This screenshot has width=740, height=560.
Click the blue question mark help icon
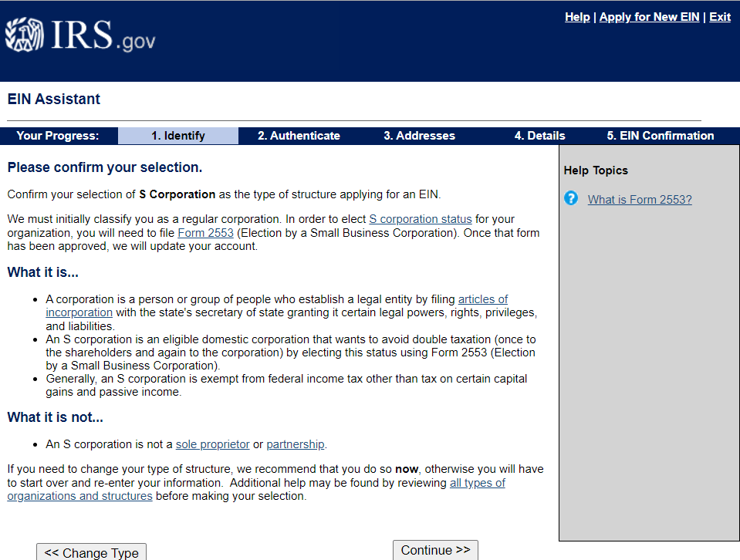pos(571,198)
